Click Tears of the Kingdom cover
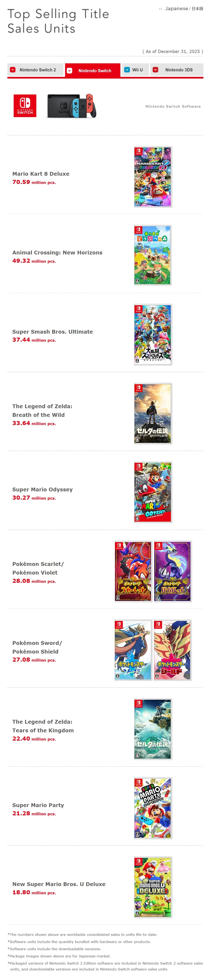Screen dimensions: 215x980 pos(153,729)
